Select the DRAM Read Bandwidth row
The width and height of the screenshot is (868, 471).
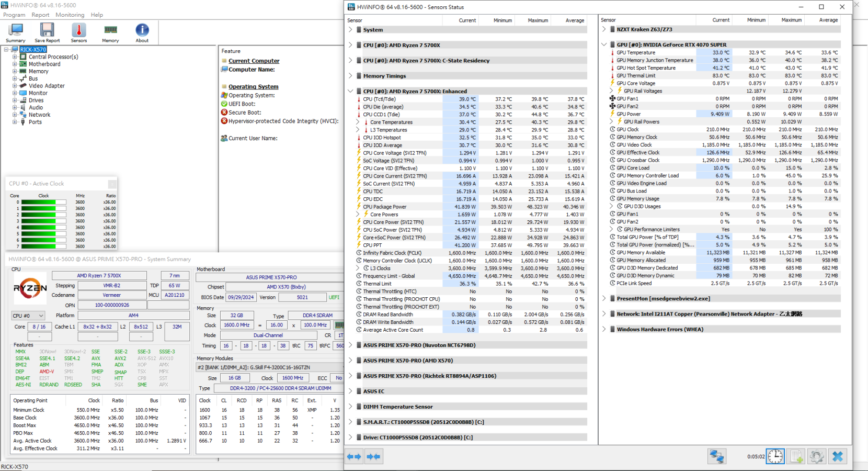point(470,315)
